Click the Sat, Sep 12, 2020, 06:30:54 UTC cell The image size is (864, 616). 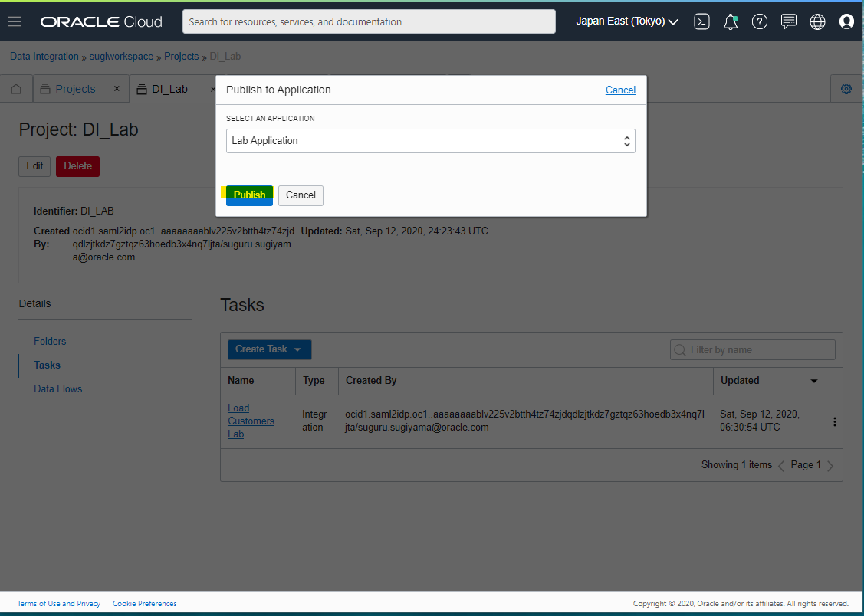tap(760, 421)
